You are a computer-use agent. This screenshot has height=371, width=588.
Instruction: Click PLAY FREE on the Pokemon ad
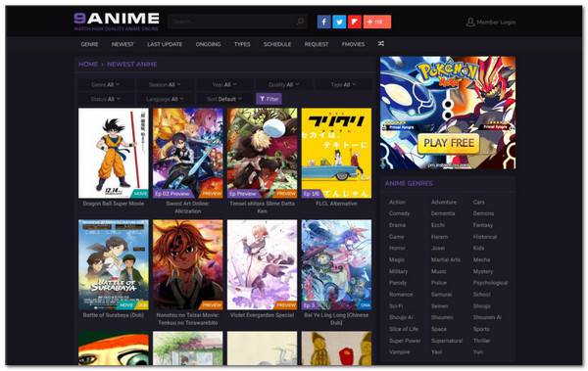pyautogui.click(x=449, y=143)
